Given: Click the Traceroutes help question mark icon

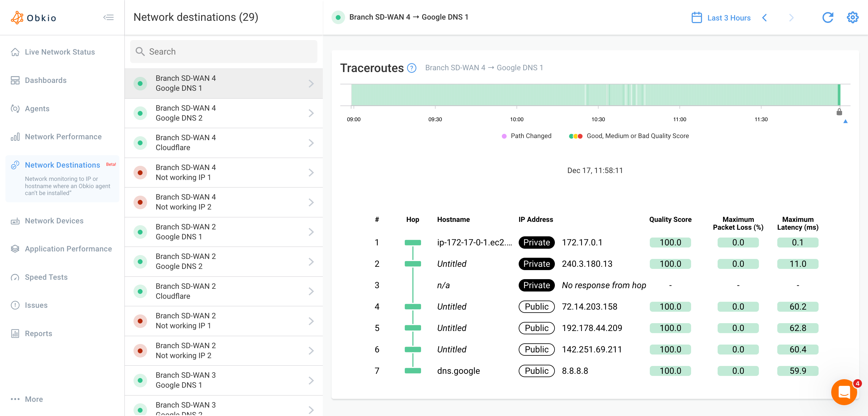Looking at the screenshot, I should (412, 68).
